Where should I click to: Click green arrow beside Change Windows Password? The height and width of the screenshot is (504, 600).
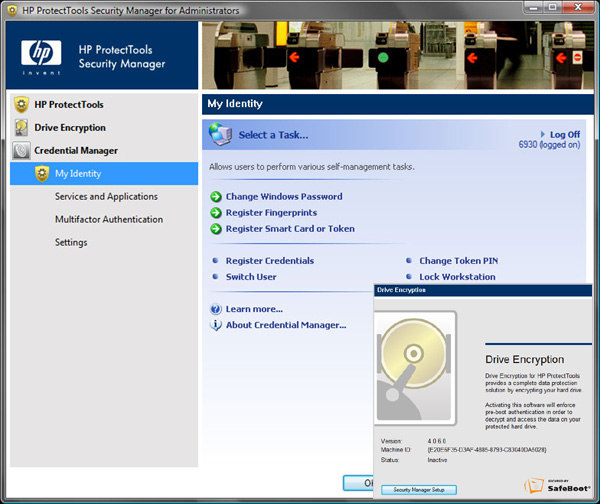216,197
